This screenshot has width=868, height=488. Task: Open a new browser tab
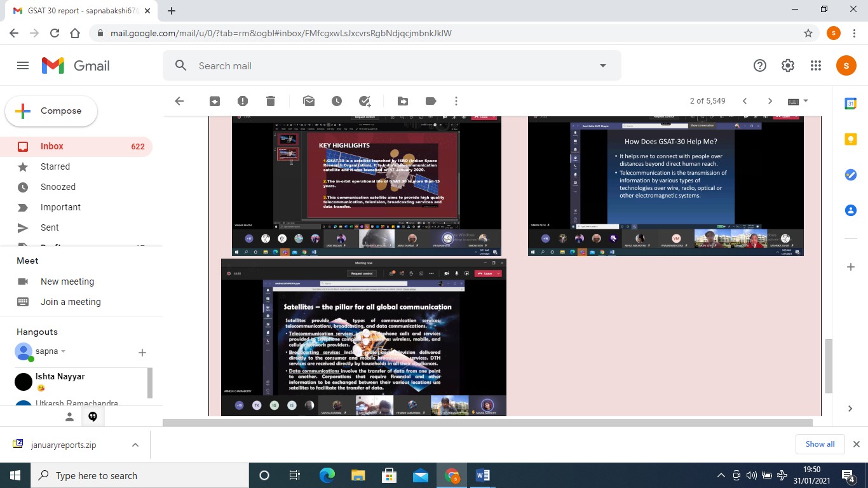[x=172, y=11]
